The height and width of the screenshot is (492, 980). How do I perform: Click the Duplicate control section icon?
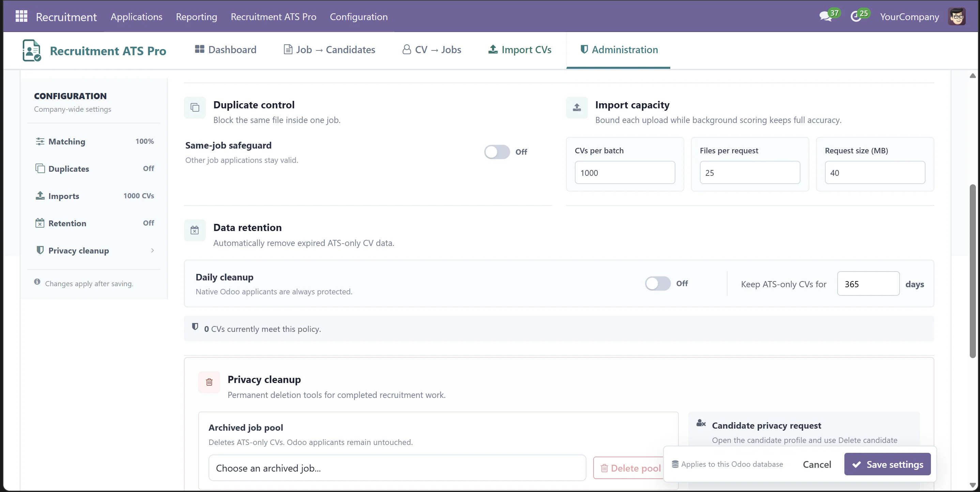tap(195, 108)
